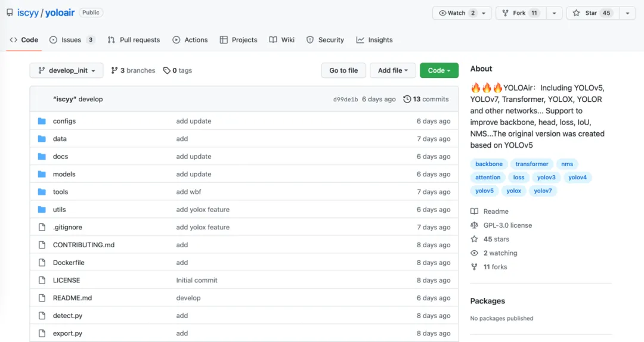Image resolution: width=644 pixels, height=342 pixels.
Task: Open the green Code dropdown
Action: 439,70
